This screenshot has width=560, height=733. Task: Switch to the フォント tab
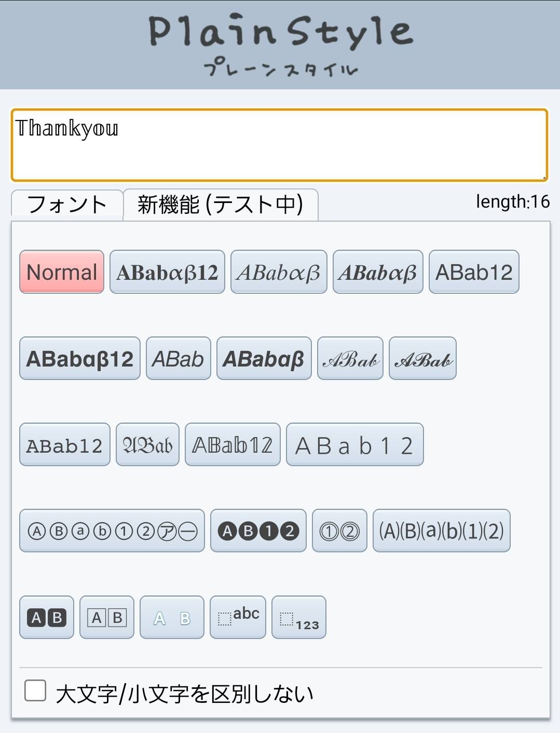coord(67,205)
